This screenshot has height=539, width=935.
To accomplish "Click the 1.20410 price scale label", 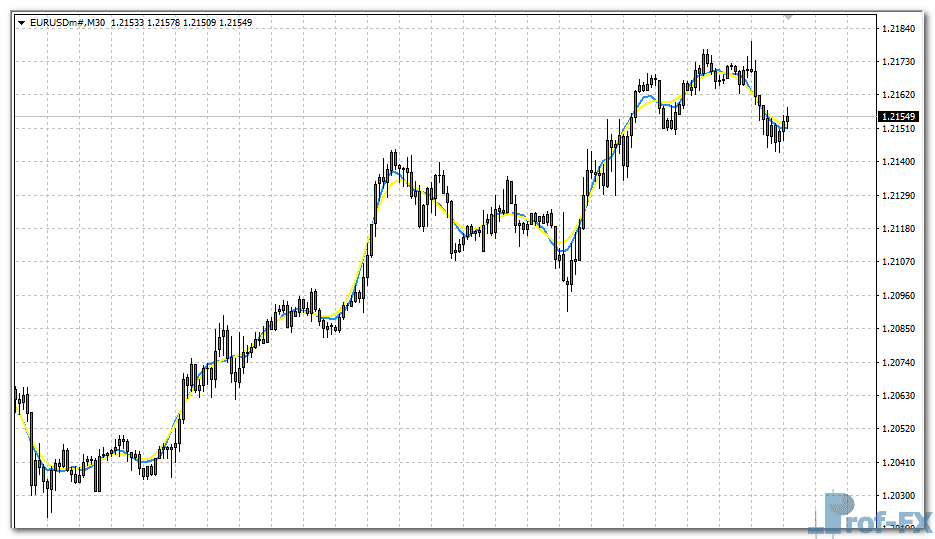I will [900, 462].
